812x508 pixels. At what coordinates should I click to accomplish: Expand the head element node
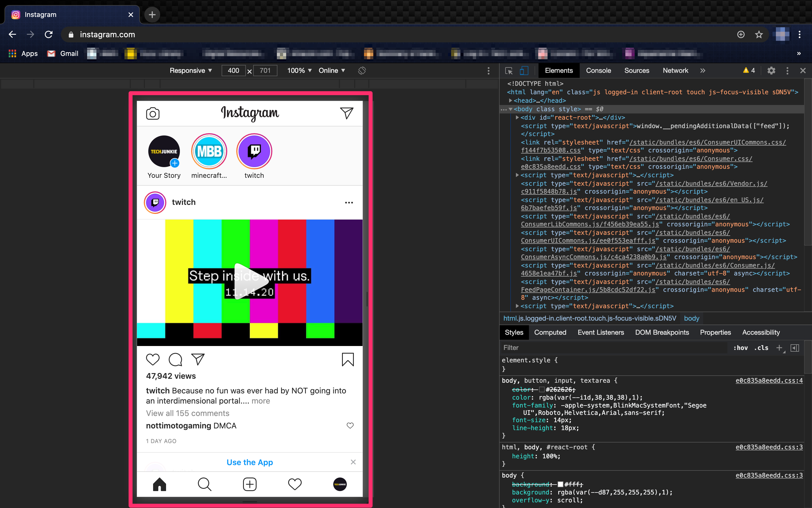[510, 100]
